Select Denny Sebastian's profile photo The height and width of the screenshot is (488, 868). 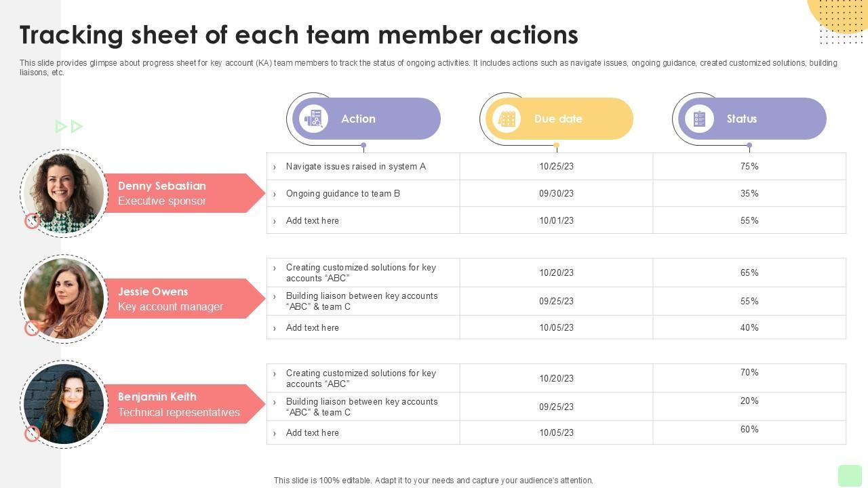(x=64, y=193)
